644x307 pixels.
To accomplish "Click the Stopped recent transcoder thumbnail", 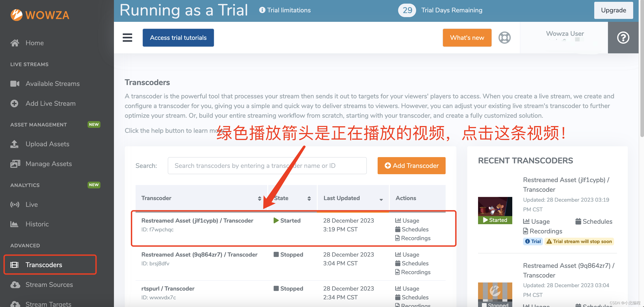I will 495,295.
